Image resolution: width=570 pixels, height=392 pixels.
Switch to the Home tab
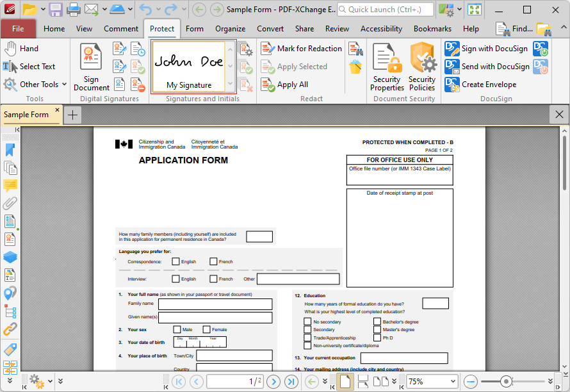54,29
